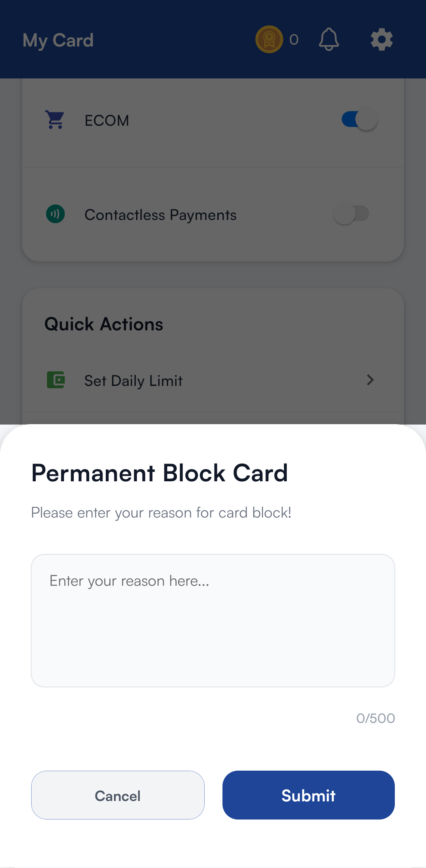Tap the reward points count zero
The image size is (426, 868).
(294, 39)
